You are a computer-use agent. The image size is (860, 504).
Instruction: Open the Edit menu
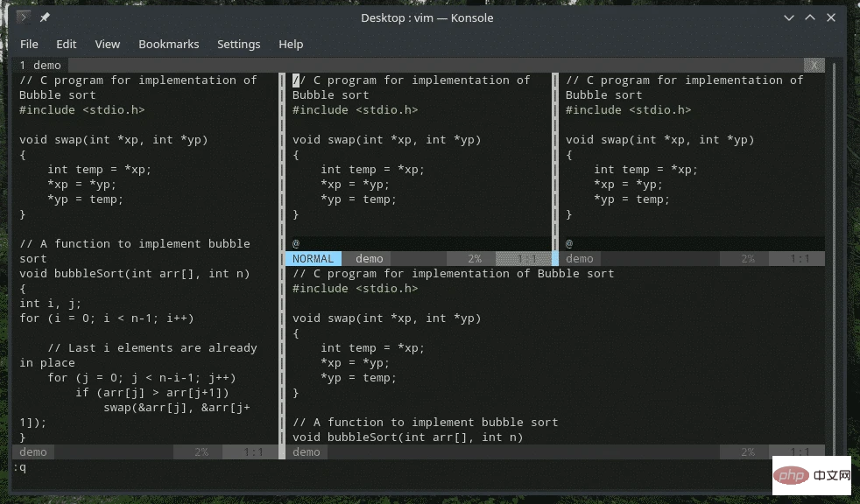tap(67, 44)
